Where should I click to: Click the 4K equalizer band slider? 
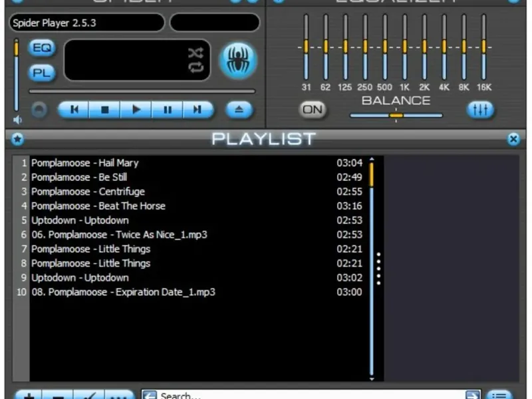(x=444, y=47)
